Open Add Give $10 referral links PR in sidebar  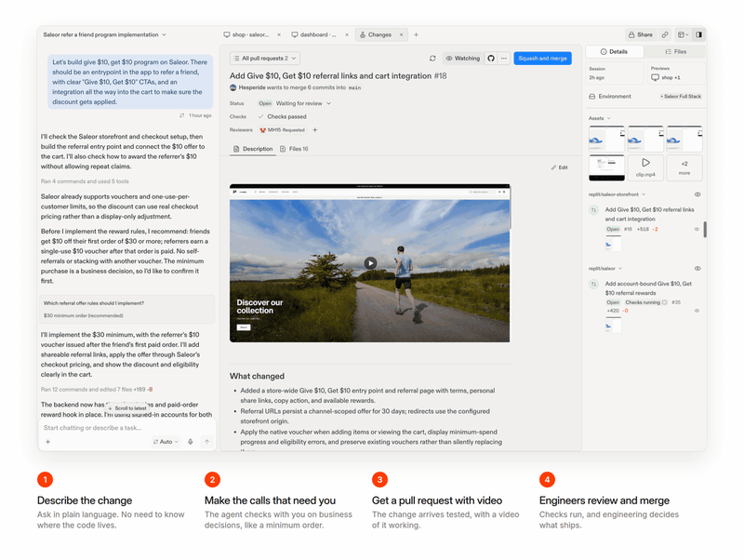click(649, 215)
